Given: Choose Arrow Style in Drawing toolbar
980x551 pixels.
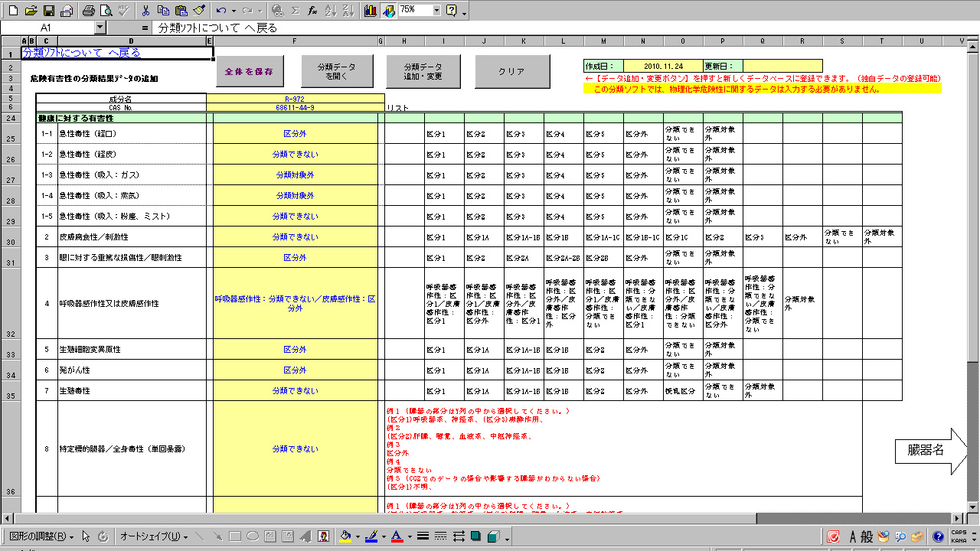Looking at the screenshot, I should [459, 536].
